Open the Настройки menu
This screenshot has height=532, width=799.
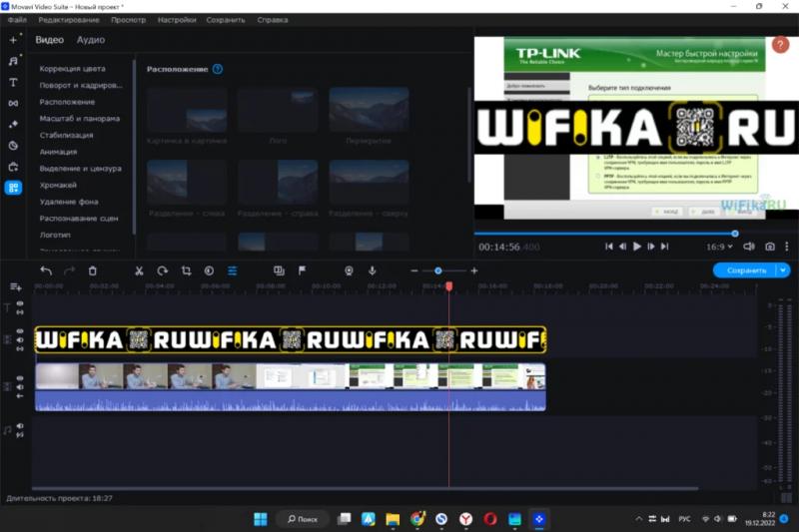[x=177, y=20]
